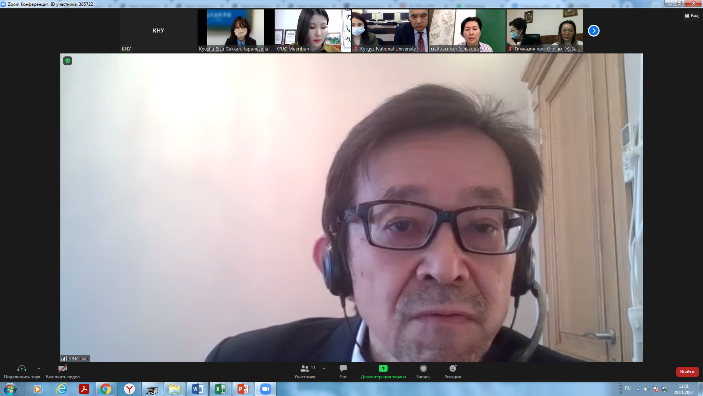Switch view mode in top right corner
The height and width of the screenshot is (396, 703).
click(691, 16)
